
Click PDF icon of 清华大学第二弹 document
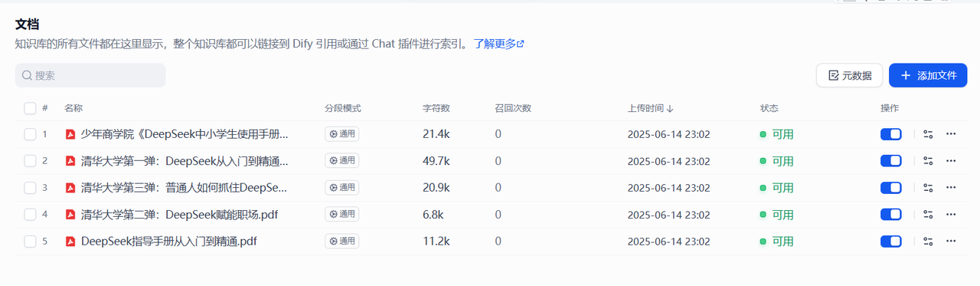(70, 215)
